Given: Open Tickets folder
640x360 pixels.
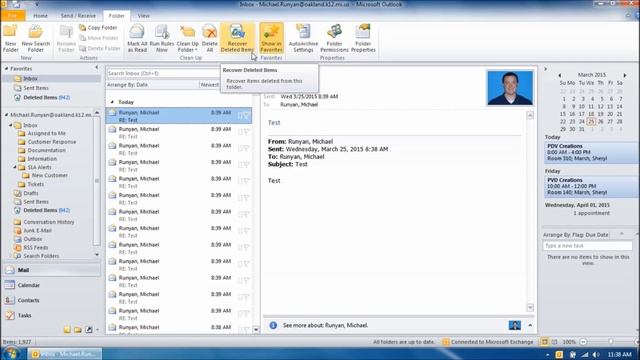Looking at the screenshot, I should (x=36, y=184).
